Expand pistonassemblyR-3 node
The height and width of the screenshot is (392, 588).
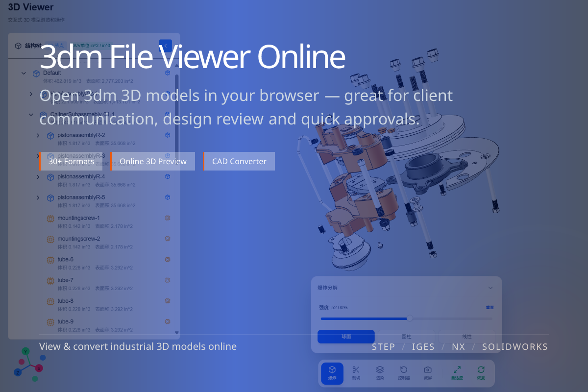coord(38,156)
